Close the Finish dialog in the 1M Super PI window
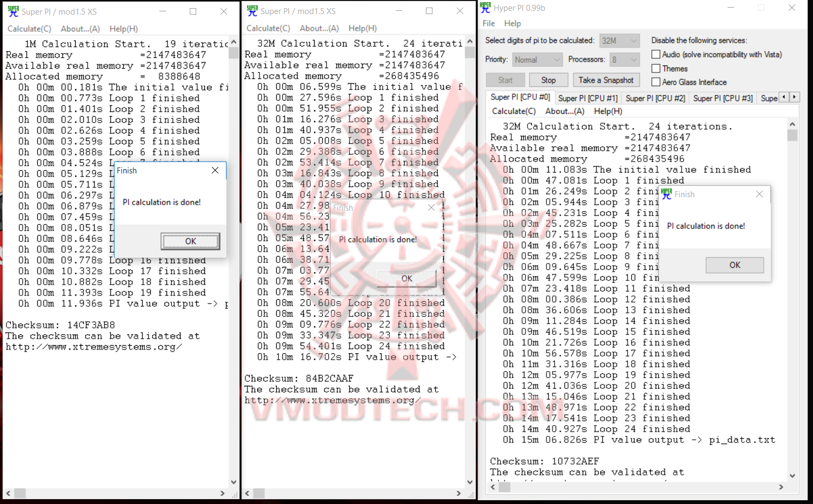Image resolution: width=813 pixels, height=504 pixels. 215,170
